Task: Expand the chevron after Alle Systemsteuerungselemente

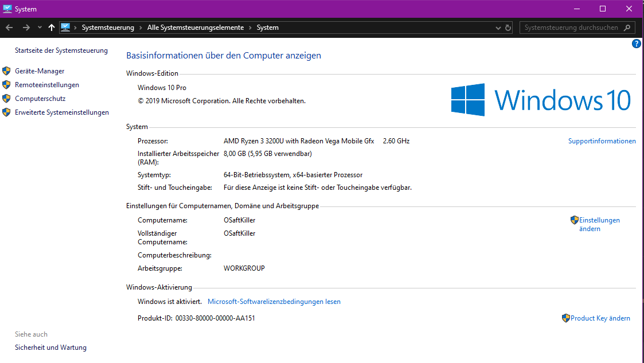Action: pyautogui.click(x=250, y=28)
